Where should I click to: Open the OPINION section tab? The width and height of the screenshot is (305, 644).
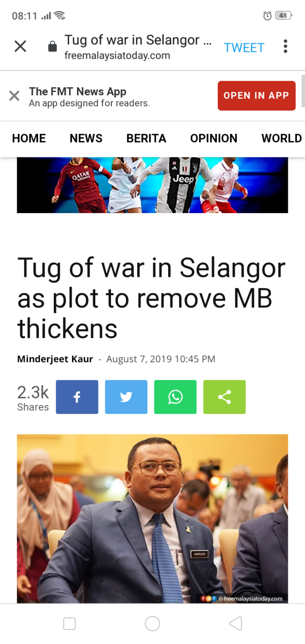[213, 138]
